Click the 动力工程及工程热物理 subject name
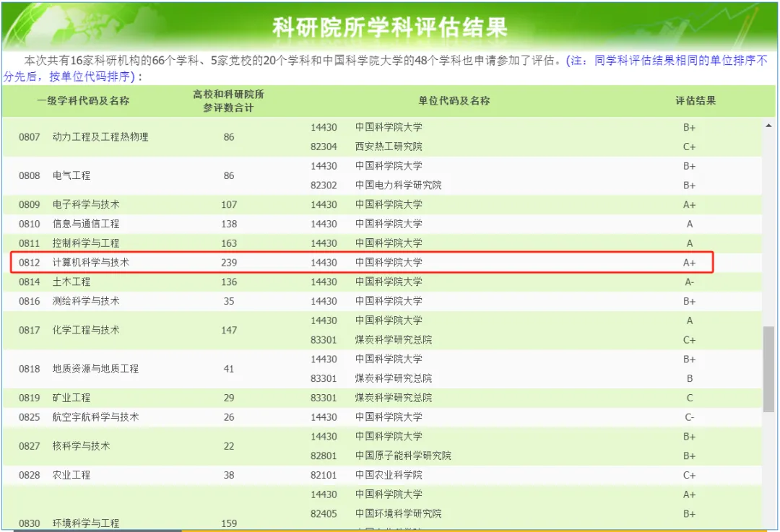The width and height of the screenshot is (780, 532). tap(100, 136)
